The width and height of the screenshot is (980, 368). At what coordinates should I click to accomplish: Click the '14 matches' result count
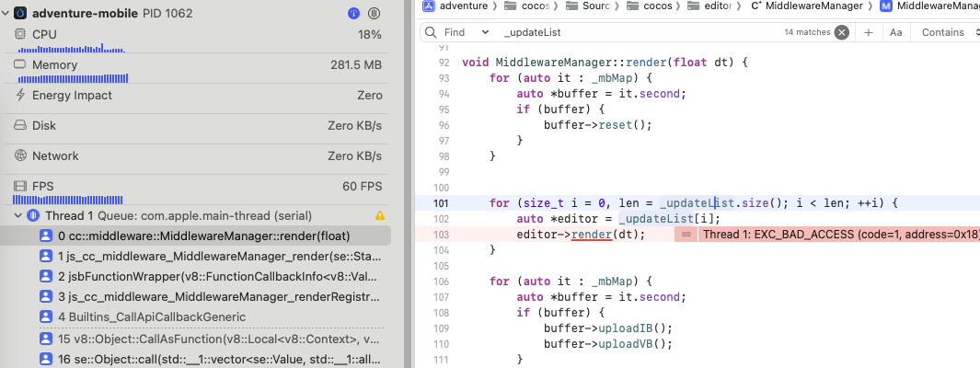(x=808, y=32)
